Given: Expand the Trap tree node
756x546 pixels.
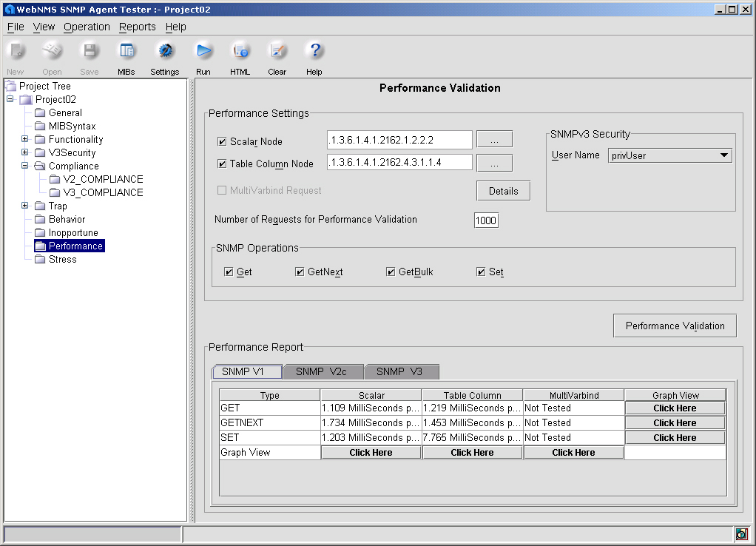Looking at the screenshot, I should [25, 206].
